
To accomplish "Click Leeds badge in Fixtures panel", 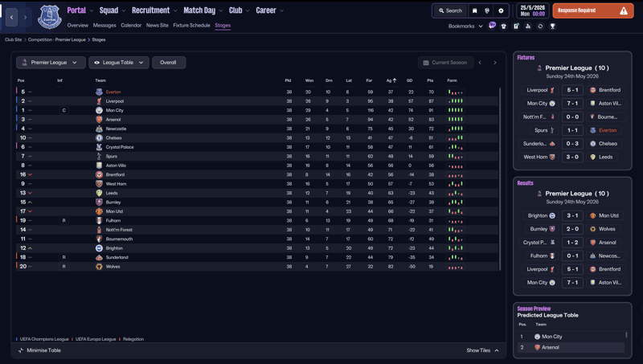I will coord(592,157).
